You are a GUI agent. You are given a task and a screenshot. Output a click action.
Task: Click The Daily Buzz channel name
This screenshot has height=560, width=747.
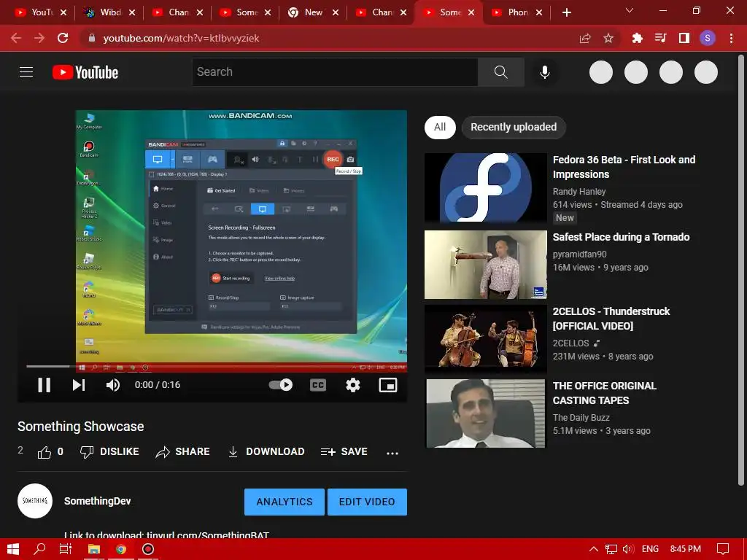click(581, 418)
